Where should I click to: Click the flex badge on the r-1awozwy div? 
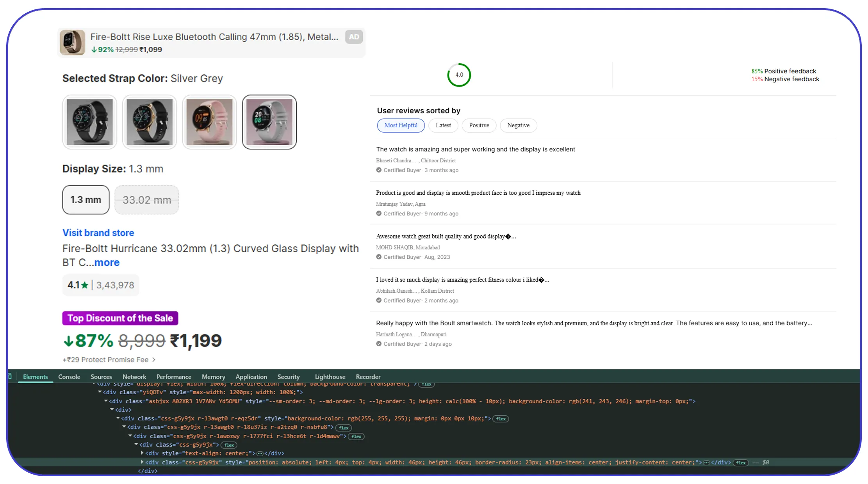tap(356, 436)
